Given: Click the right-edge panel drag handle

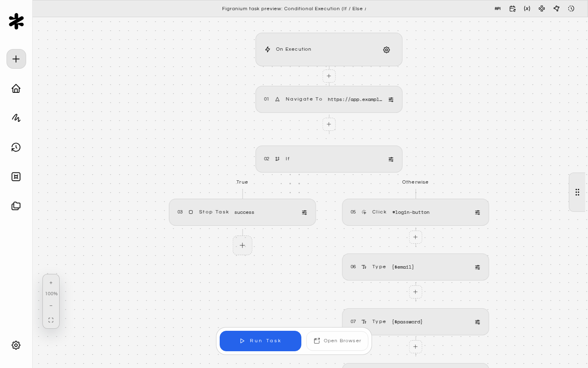Looking at the screenshot, I should [577, 192].
